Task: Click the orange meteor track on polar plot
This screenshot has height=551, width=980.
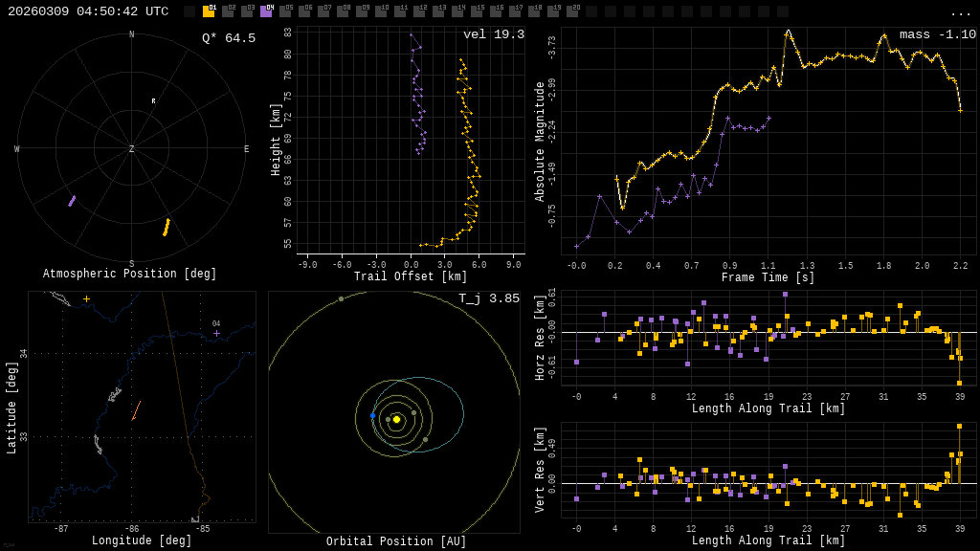Action: (x=167, y=227)
